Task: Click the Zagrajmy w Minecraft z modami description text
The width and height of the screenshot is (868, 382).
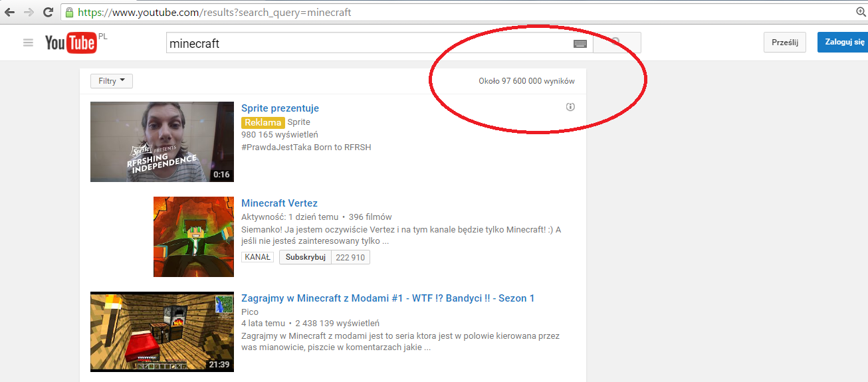Action: [400, 341]
